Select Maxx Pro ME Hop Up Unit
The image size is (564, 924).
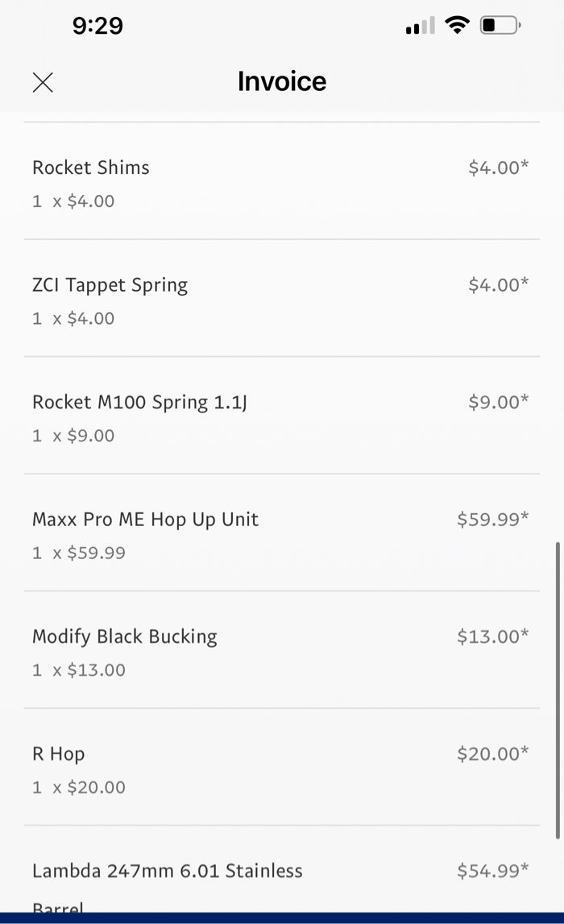[145, 520]
